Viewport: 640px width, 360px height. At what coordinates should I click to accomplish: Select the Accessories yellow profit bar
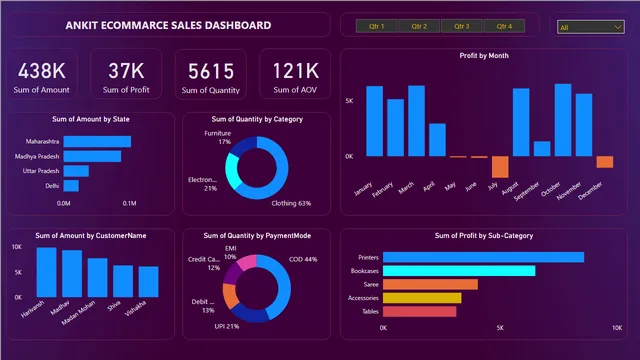tap(422, 298)
